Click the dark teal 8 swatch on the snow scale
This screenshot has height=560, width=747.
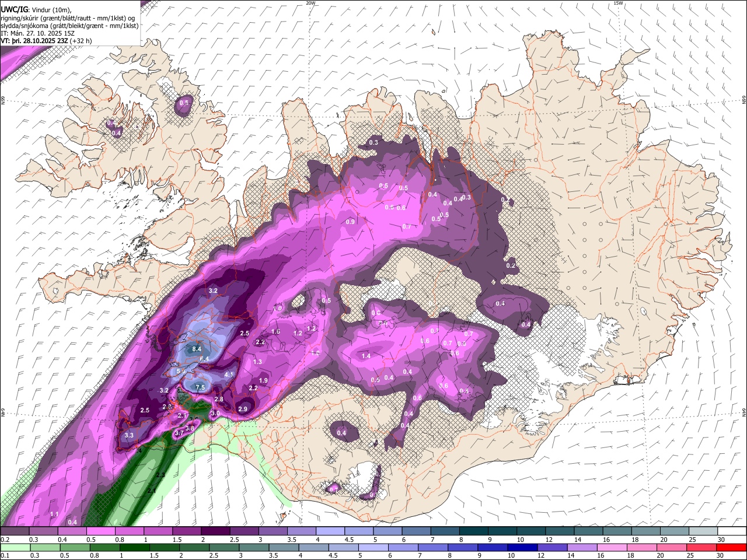coord(474,531)
